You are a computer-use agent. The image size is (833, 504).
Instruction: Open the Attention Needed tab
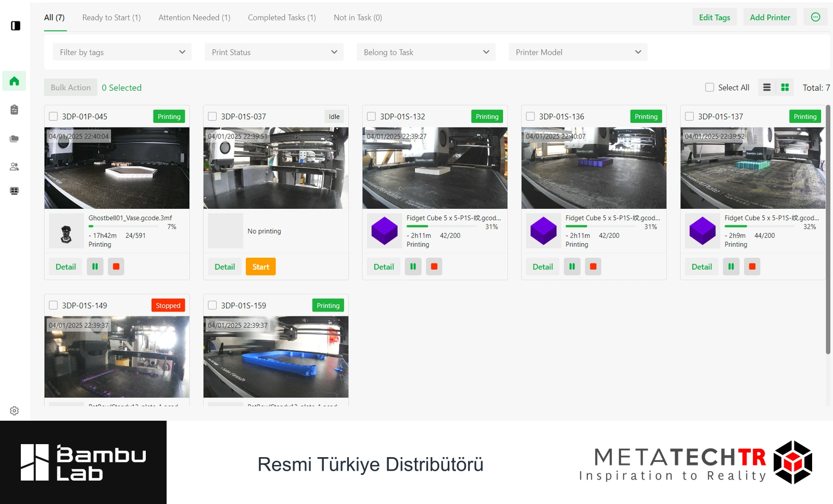point(194,18)
